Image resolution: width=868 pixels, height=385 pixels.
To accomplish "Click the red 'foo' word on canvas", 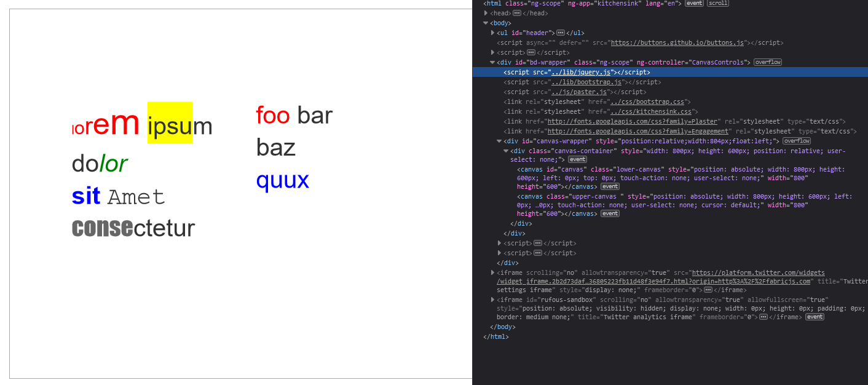I will [x=273, y=116].
